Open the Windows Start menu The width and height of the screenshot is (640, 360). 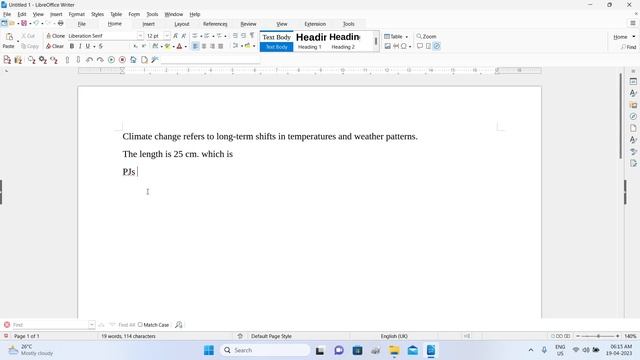point(209,350)
